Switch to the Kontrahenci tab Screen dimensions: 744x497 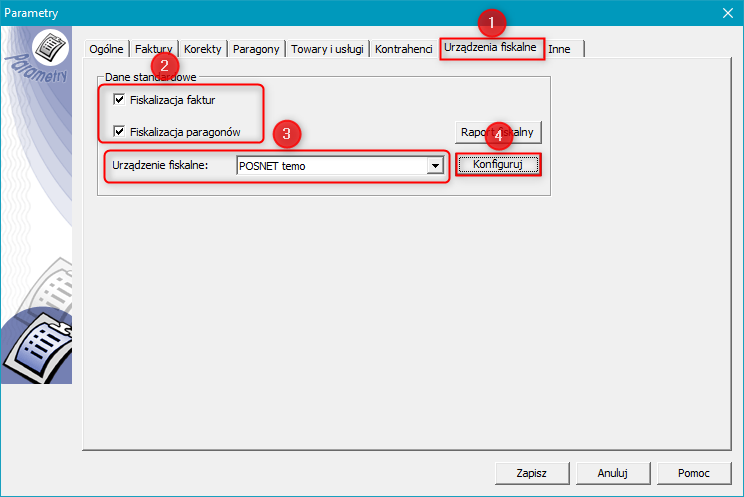click(403, 49)
